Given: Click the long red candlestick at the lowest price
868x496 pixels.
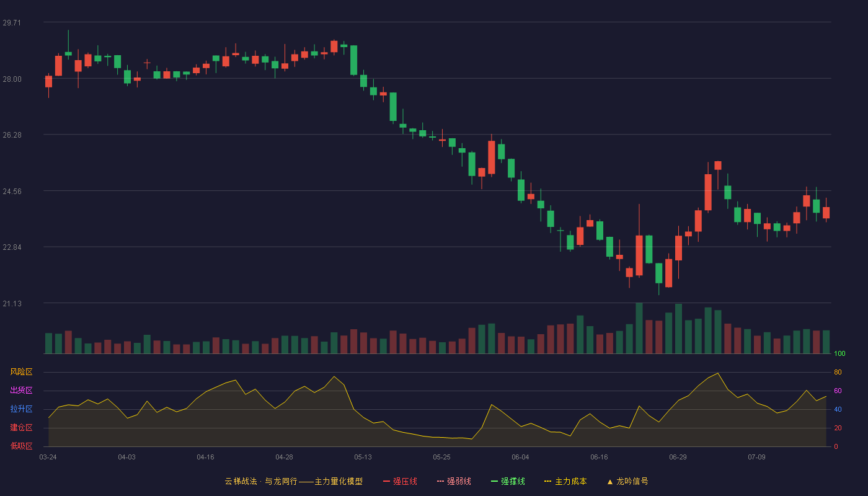Looking at the screenshot, I should [669, 273].
